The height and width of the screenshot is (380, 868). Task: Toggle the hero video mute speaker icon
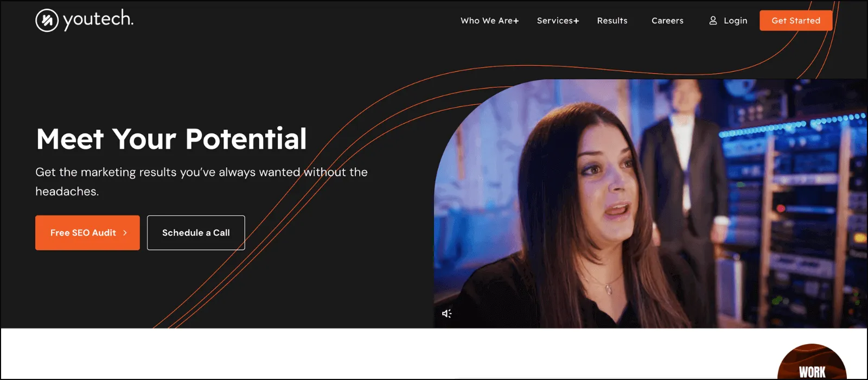(447, 313)
